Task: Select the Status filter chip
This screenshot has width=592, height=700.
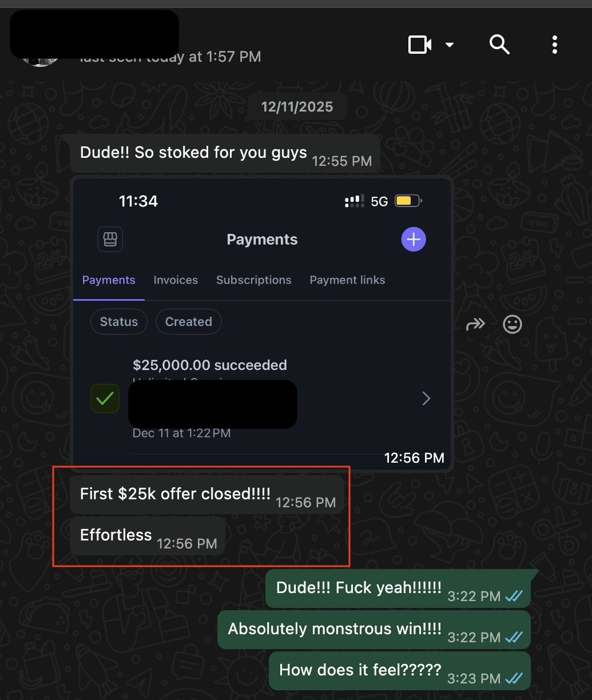Action: tap(119, 321)
